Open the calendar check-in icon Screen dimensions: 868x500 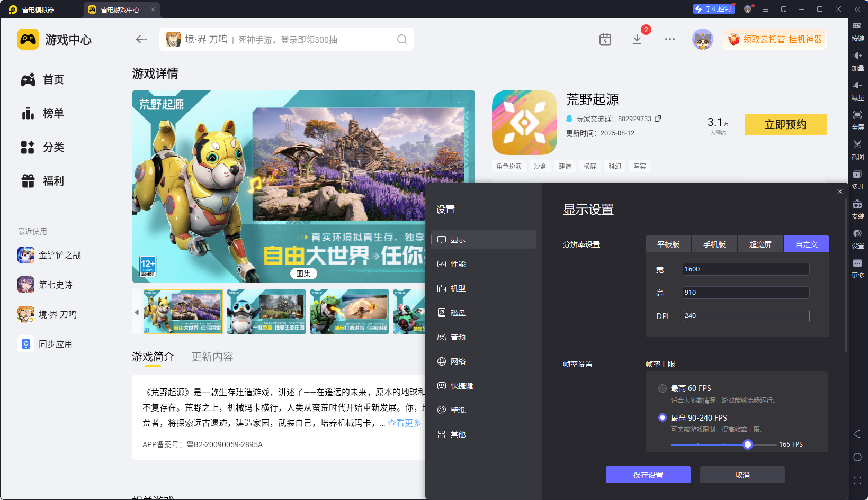[x=605, y=39]
